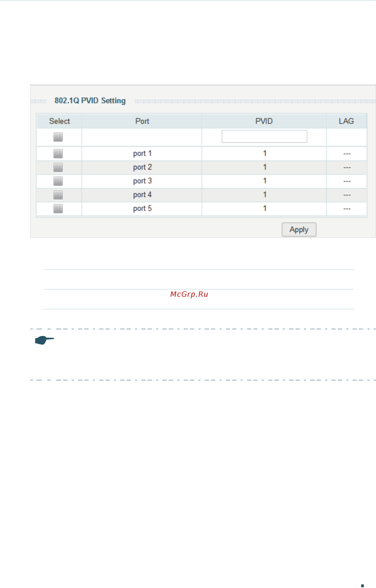This screenshot has height=588, width=376.
Task: Click the Apply button
Action: 299,229
